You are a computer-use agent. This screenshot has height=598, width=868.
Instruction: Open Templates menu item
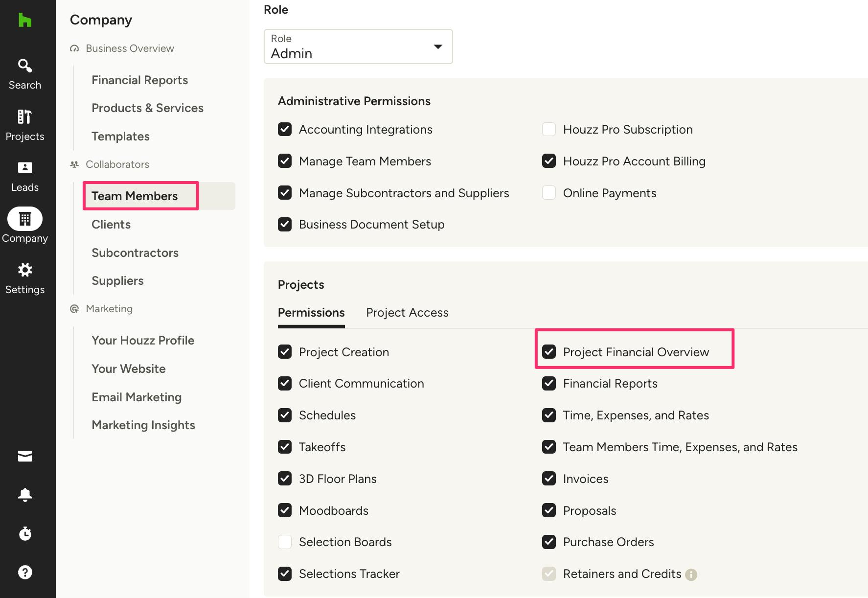[120, 137]
